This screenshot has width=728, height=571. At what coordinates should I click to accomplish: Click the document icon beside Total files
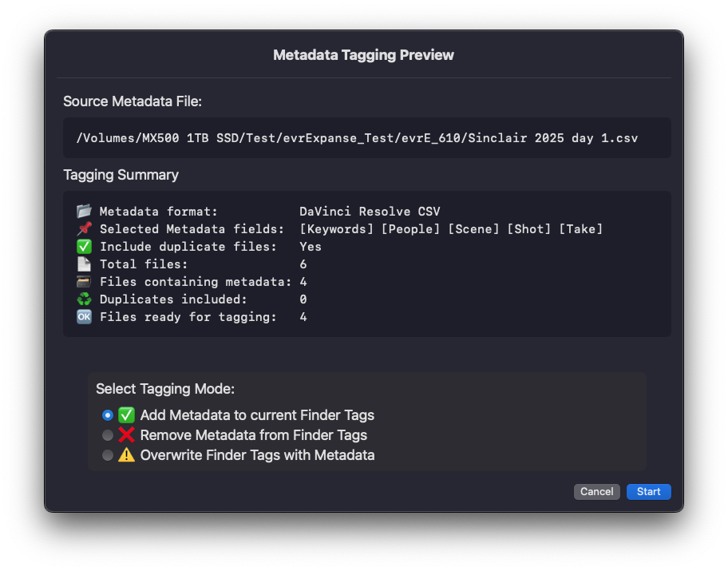[84, 264]
